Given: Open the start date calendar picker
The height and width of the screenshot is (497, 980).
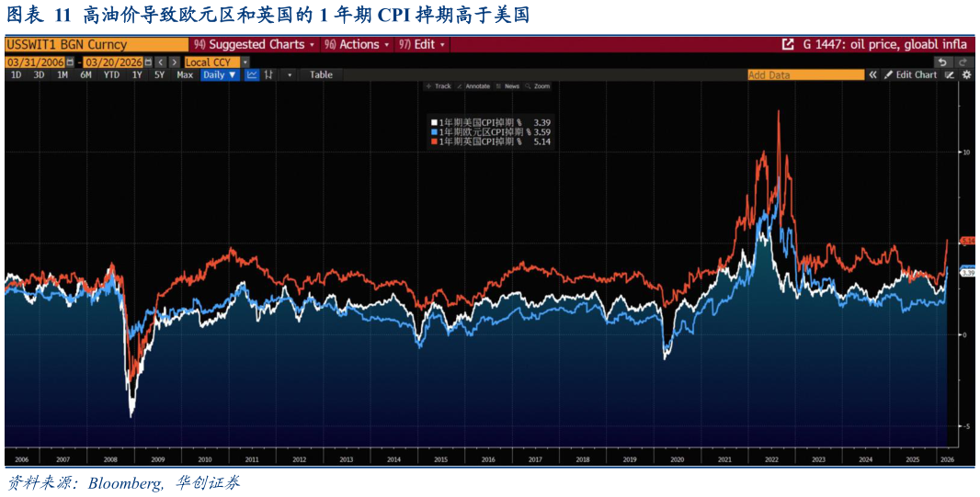Looking at the screenshot, I should point(70,62).
